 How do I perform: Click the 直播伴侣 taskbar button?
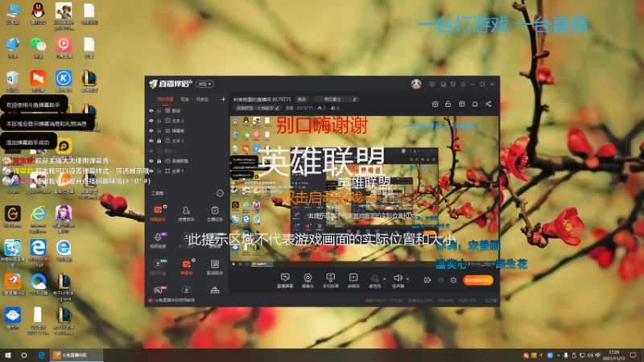coord(76,355)
